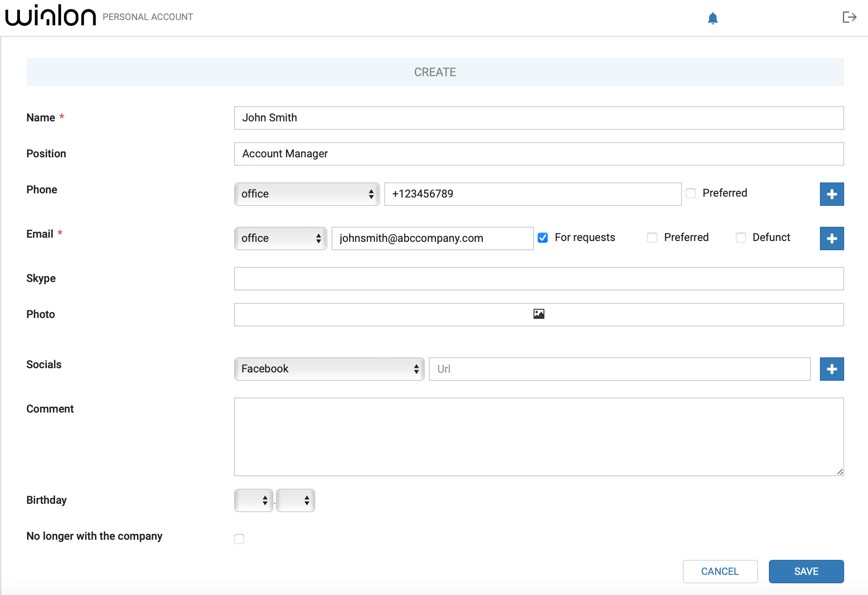Screen dimensions: 868x595
Task: Click the logout icon
Action: coord(850,17)
